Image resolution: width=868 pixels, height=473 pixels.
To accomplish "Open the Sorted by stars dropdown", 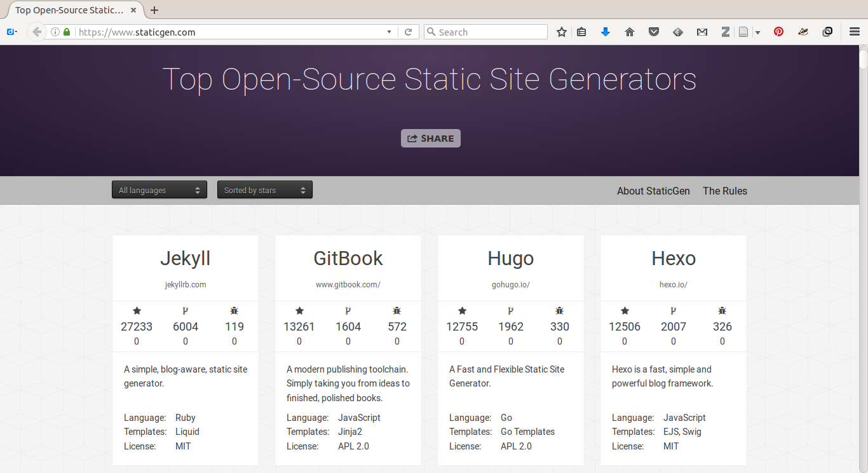I will pyautogui.click(x=265, y=190).
